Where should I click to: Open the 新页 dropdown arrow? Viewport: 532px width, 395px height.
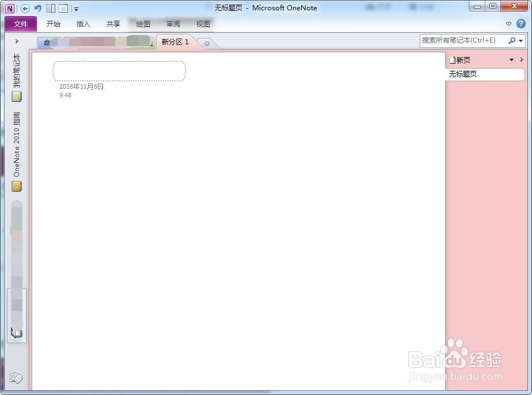(x=511, y=60)
